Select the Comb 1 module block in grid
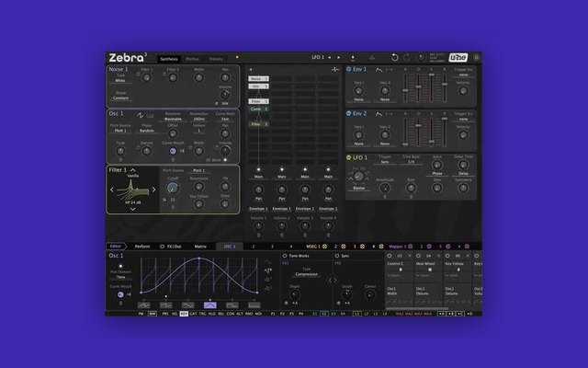Image resolution: width=588 pixels, height=368 pixels. (258, 109)
